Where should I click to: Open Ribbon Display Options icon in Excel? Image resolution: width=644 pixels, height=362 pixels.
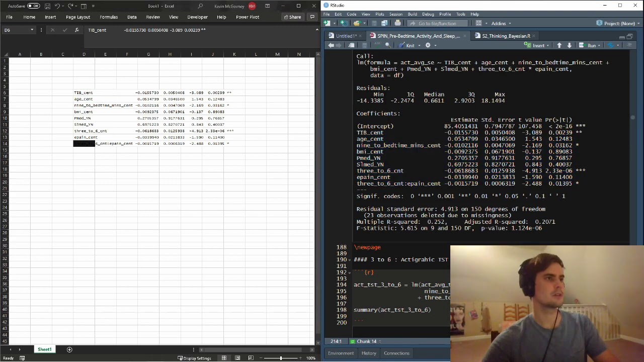click(267, 6)
